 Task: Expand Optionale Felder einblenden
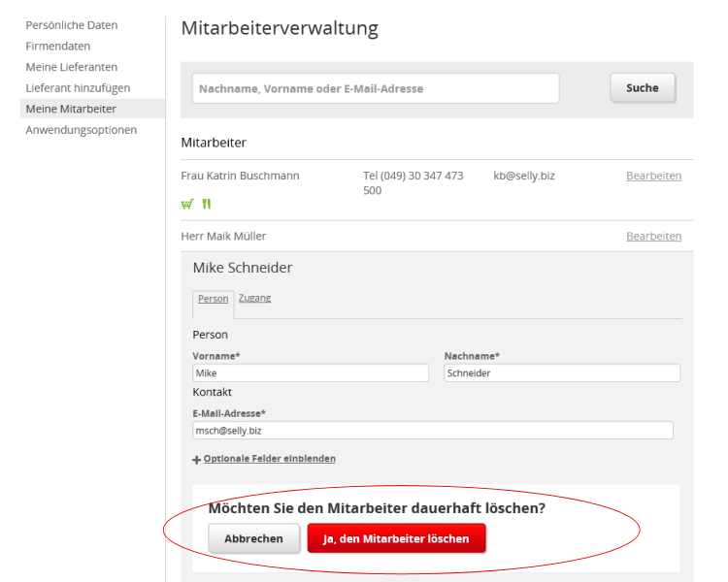269,459
